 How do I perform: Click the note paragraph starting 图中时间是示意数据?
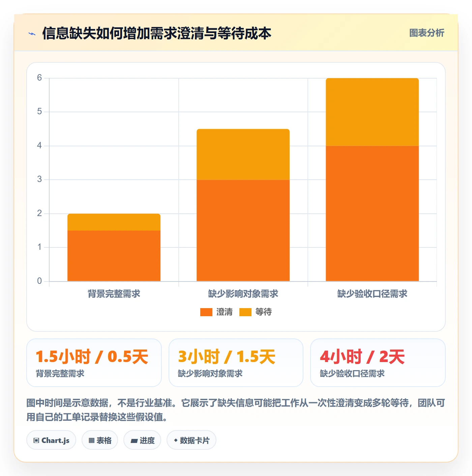(236, 410)
